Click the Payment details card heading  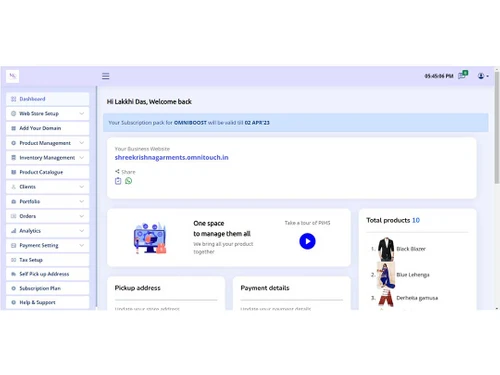[x=265, y=288]
